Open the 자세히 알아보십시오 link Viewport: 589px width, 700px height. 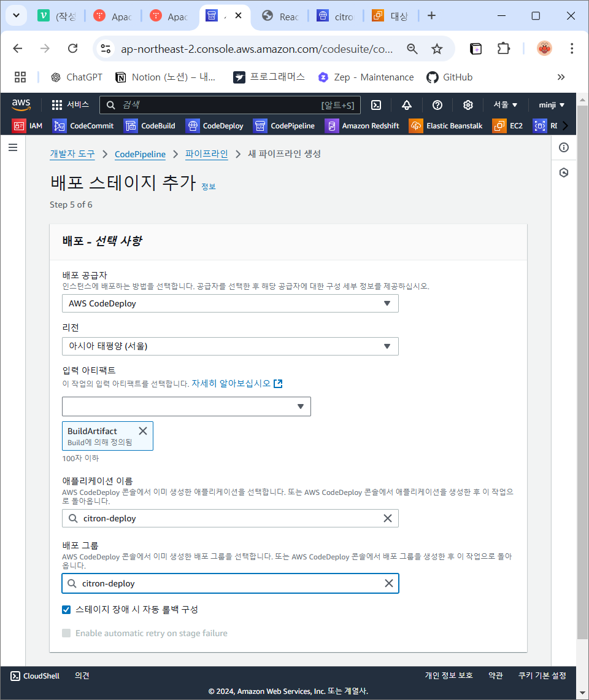point(237,384)
